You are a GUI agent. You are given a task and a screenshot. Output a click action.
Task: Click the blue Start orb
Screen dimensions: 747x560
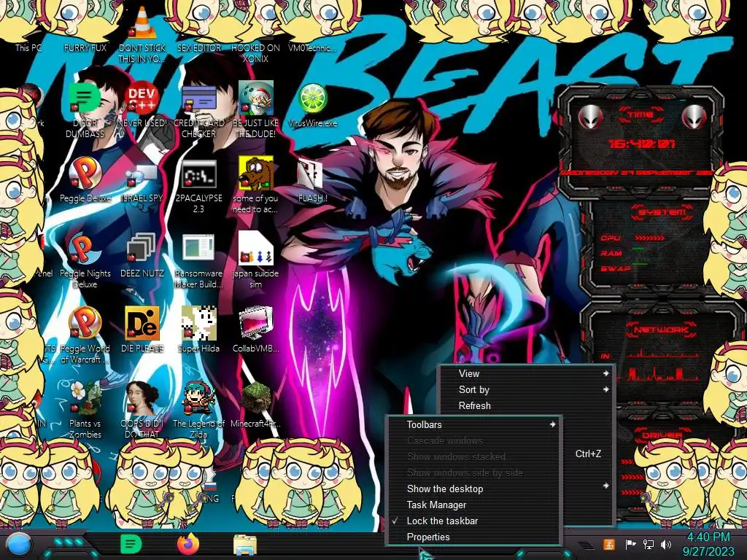tap(18, 545)
